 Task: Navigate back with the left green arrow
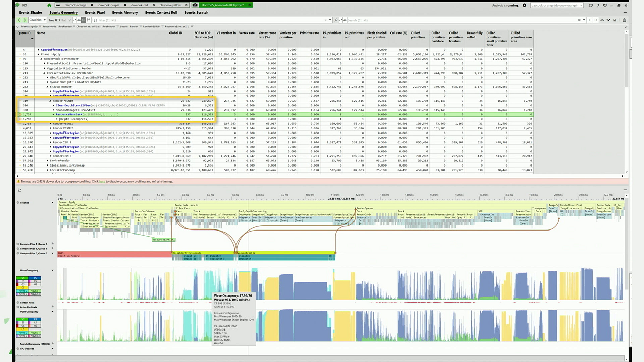(x=19, y=20)
